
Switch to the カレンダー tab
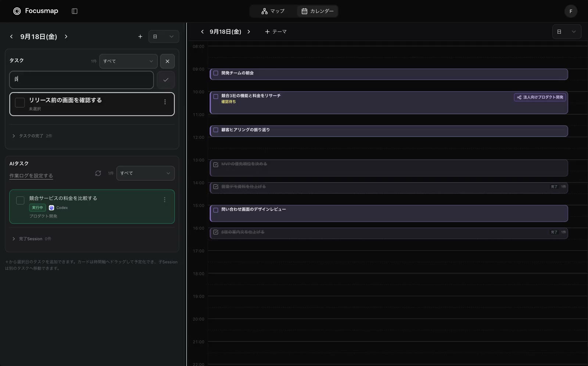click(318, 11)
